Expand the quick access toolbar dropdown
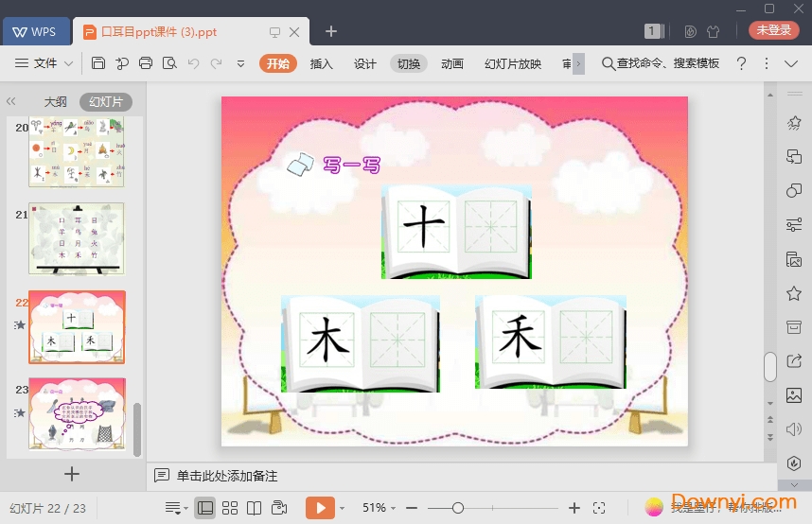 pos(240,63)
